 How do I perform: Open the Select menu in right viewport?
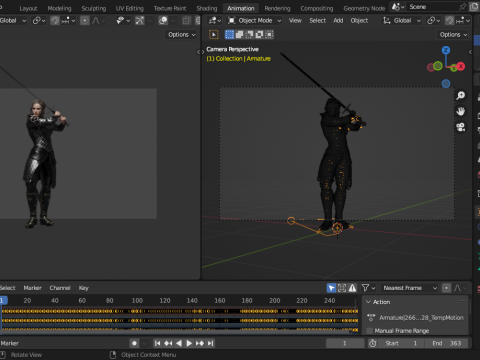pyautogui.click(x=317, y=21)
